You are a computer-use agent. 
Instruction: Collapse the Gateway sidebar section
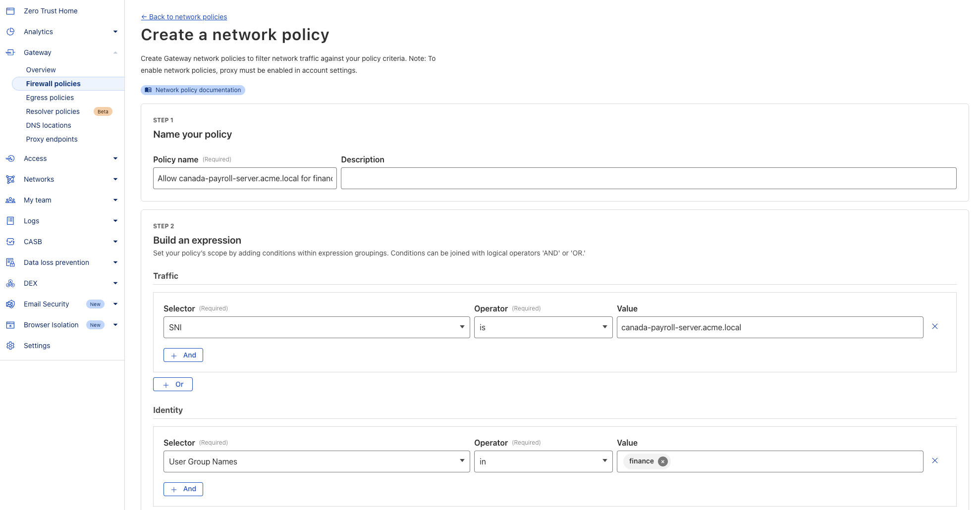pos(115,52)
